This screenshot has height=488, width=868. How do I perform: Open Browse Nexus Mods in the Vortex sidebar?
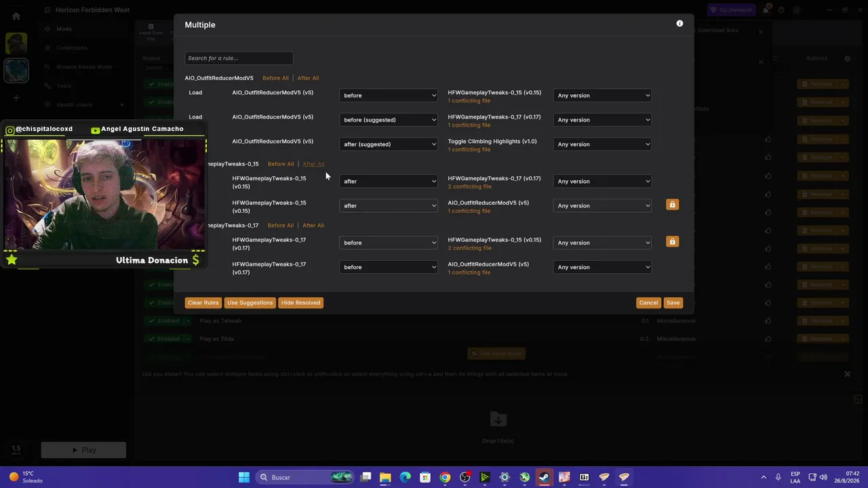(84, 67)
